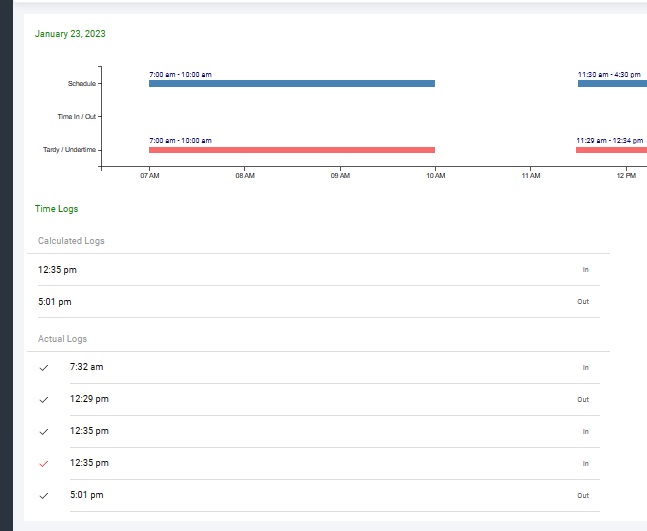647x531 pixels.
Task: Click the checkmark beside actual 5:01 pm log
Action: pos(43,496)
